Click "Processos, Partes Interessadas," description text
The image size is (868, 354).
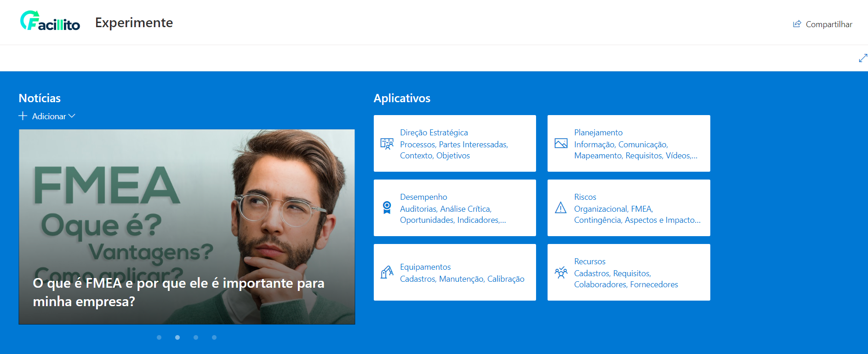(x=454, y=145)
